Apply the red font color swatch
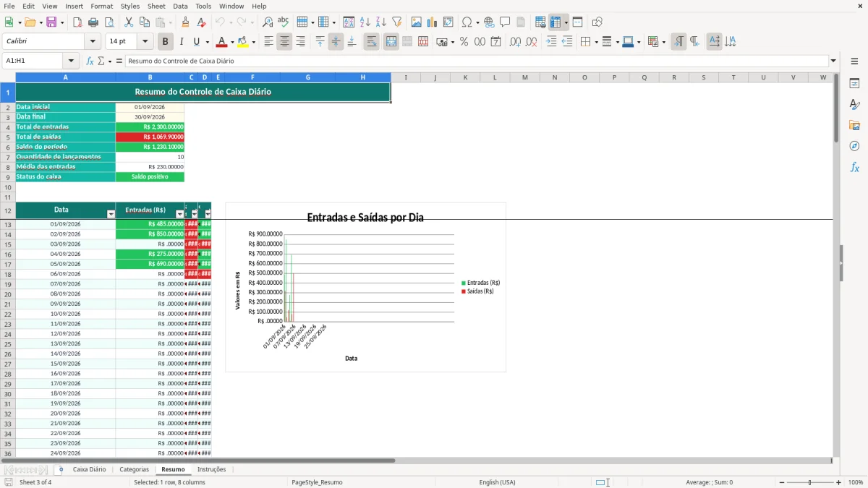The image size is (868, 488). tap(222, 42)
